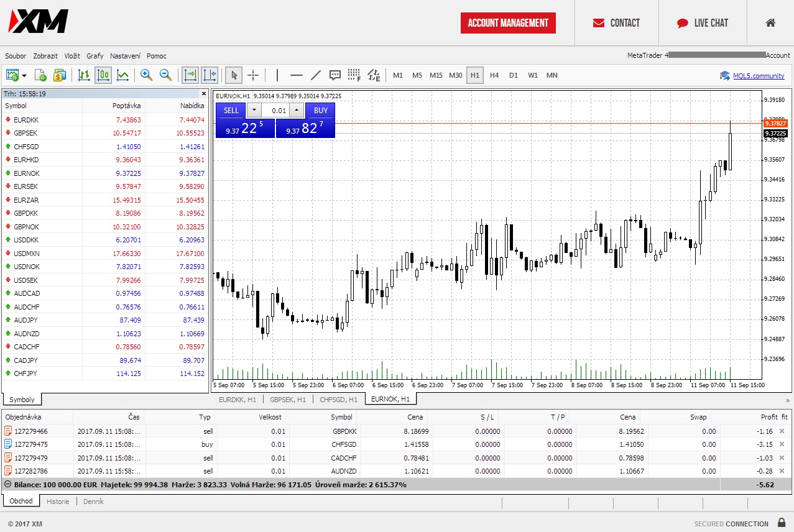Toggle the chart shift option

tap(210, 75)
